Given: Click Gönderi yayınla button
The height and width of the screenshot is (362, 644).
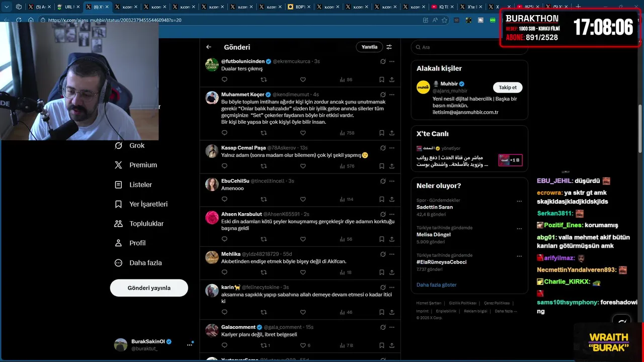Looking at the screenshot, I should [x=149, y=288].
